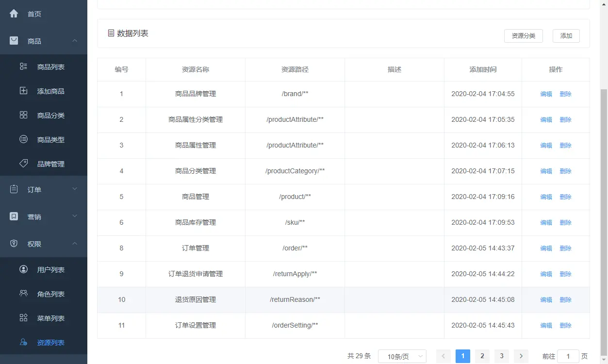Click the 添加 button

(x=566, y=36)
